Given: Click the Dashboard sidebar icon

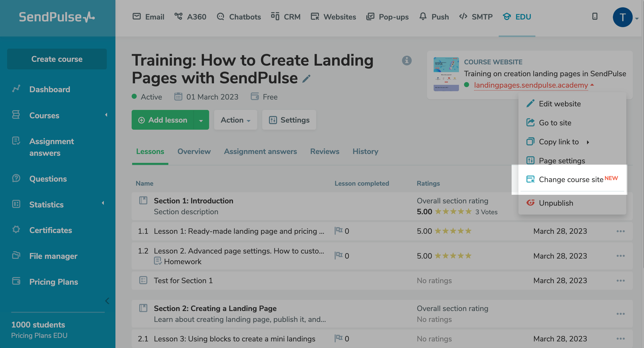Looking at the screenshot, I should [x=16, y=89].
